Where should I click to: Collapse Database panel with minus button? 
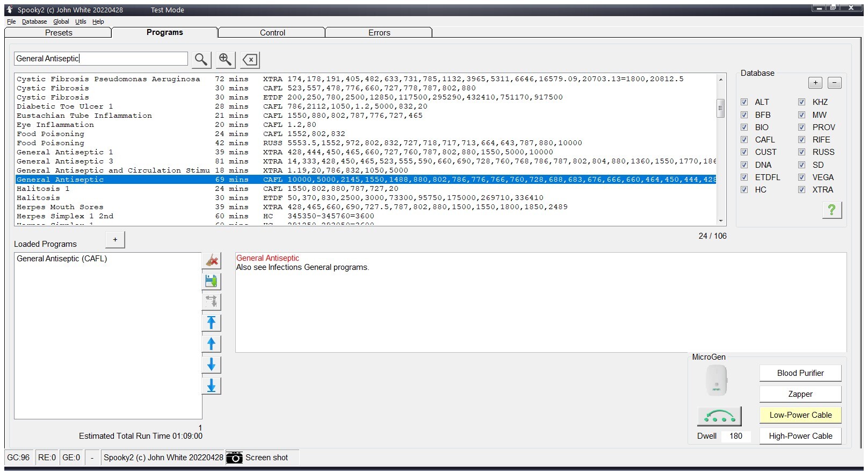[x=834, y=83]
